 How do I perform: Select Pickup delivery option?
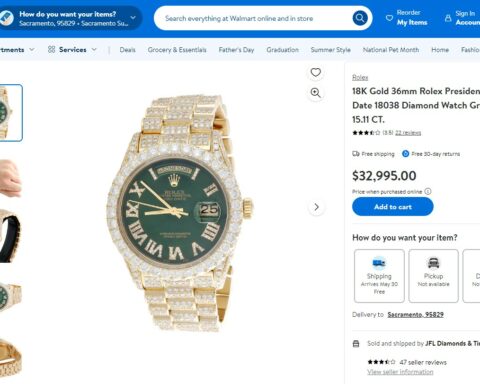coord(433,276)
